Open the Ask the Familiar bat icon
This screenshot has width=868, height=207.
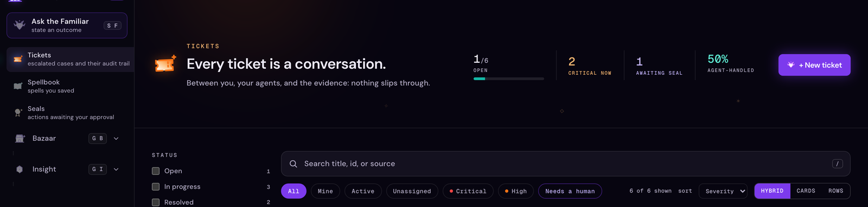[x=20, y=25]
